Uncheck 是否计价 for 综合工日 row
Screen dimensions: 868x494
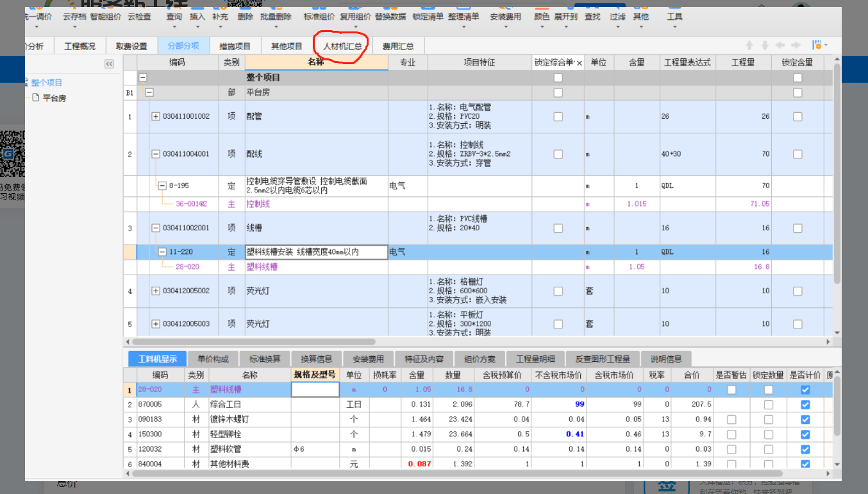coord(805,404)
